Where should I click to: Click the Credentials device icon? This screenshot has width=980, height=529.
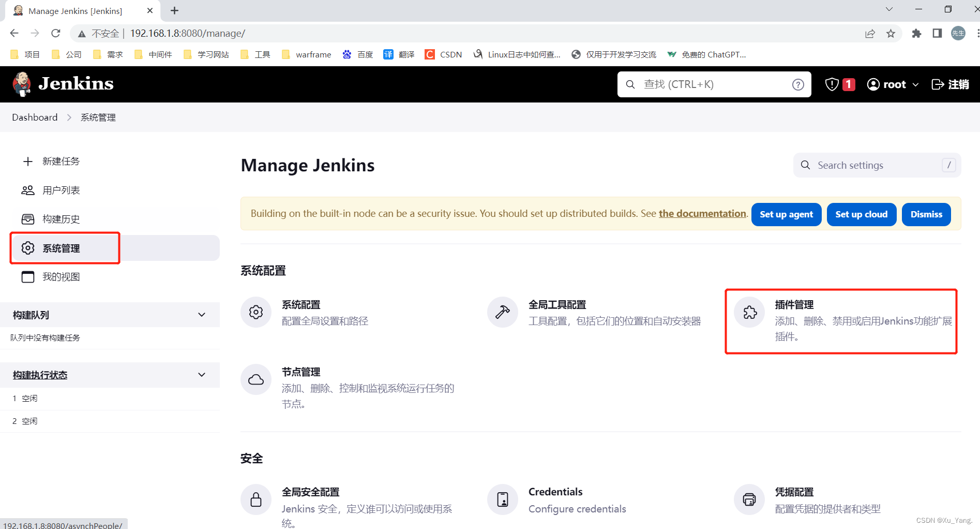click(x=503, y=499)
